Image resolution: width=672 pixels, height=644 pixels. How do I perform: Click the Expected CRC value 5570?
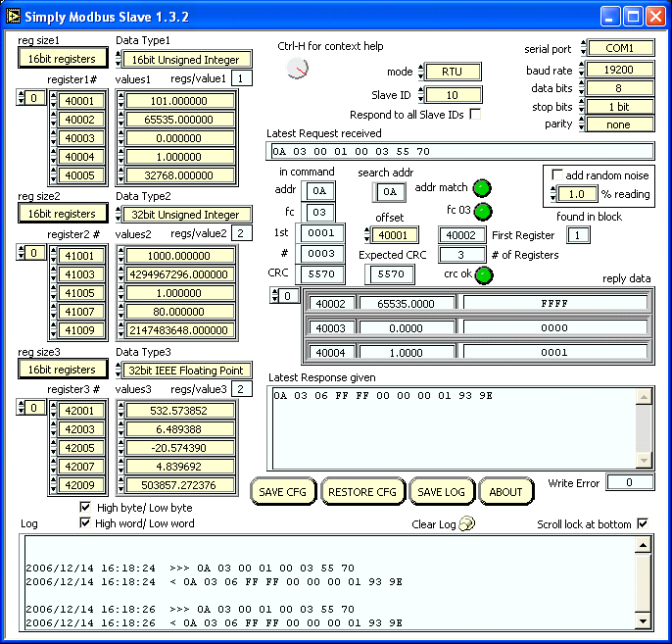390,274
